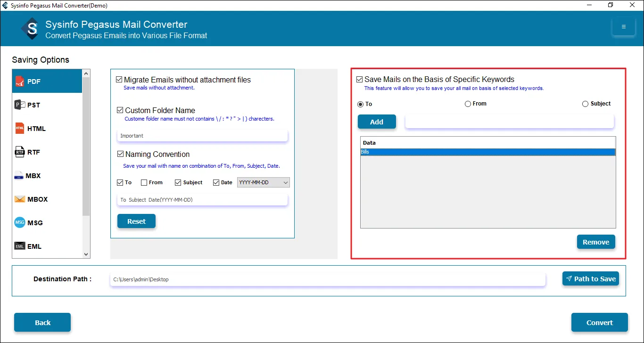
Task: Click the PST Outlook file icon
Action: (20, 105)
